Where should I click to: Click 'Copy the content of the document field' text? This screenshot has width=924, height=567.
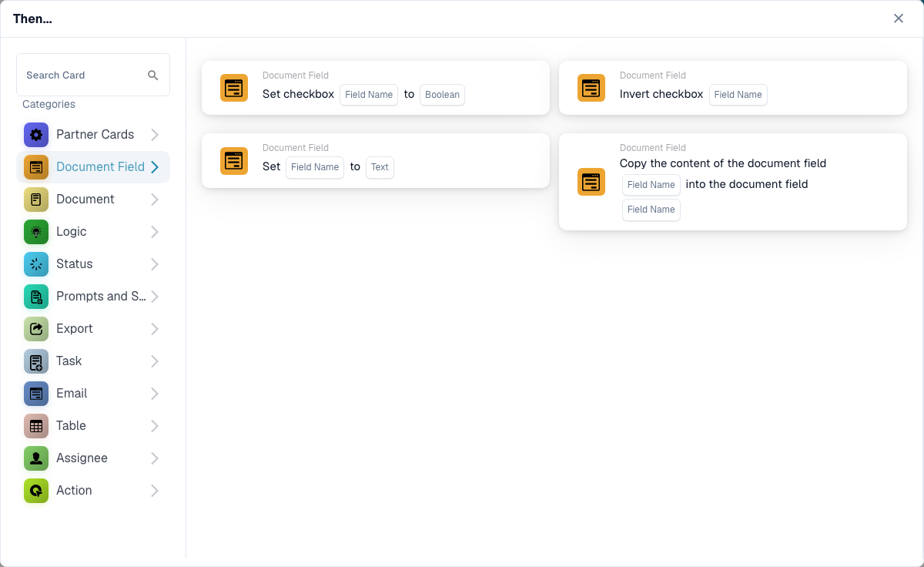(x=723, y=163)
